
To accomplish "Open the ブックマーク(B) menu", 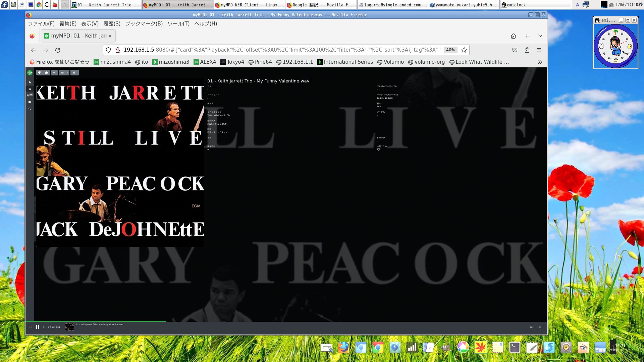I will [144, 24].
